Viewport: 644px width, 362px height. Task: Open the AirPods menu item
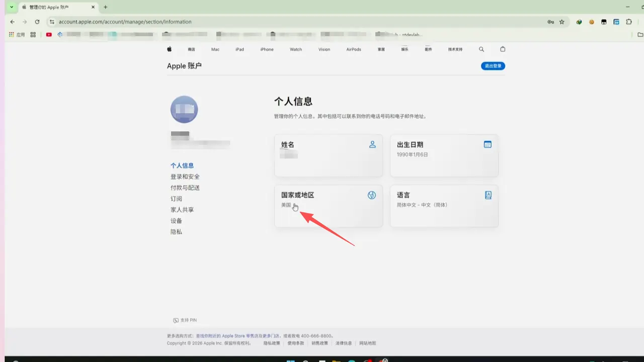[x=354, y=49]
